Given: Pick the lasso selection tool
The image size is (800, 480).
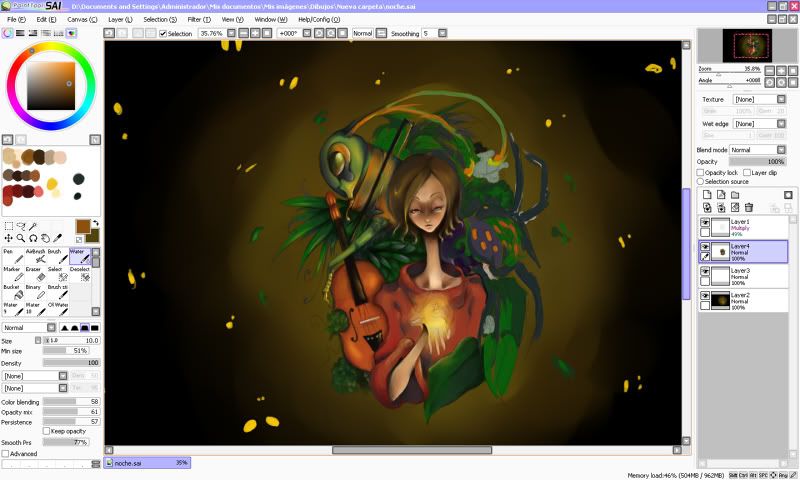Looking at the screenshot, I should click(x=21, y=226).
